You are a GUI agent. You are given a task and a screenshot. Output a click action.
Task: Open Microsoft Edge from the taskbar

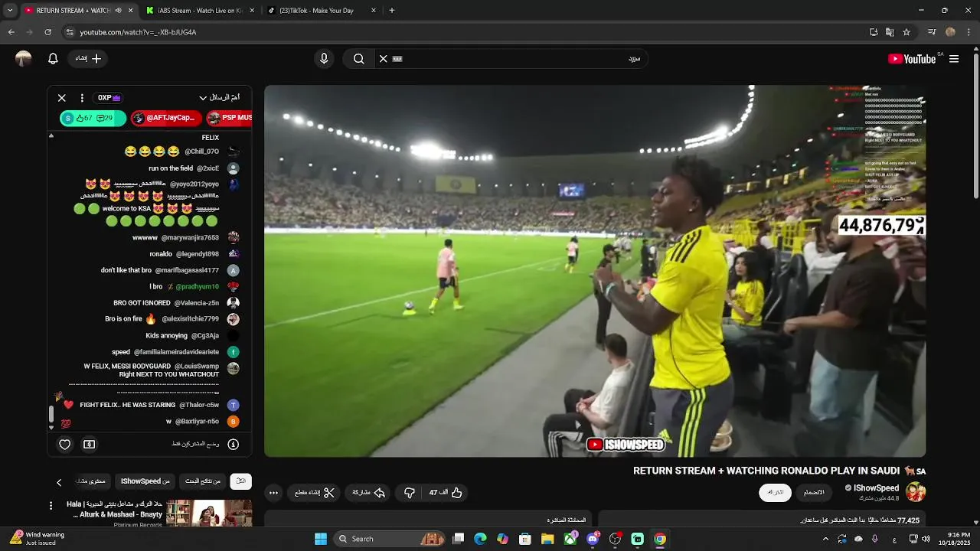480,539
